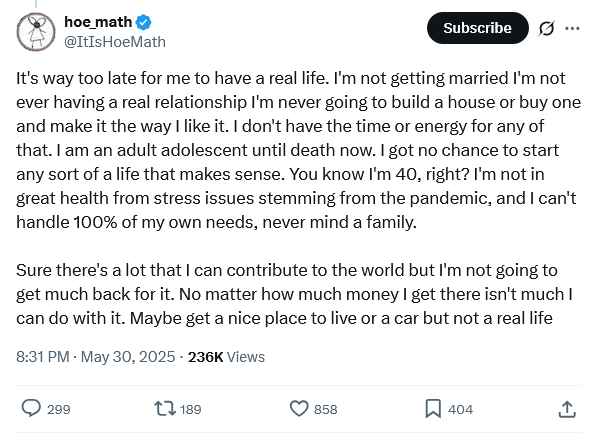The height and width of the screenshot is (433, 598).
Task: Click the 189 reposts count
Action: (x=190, y=409)
